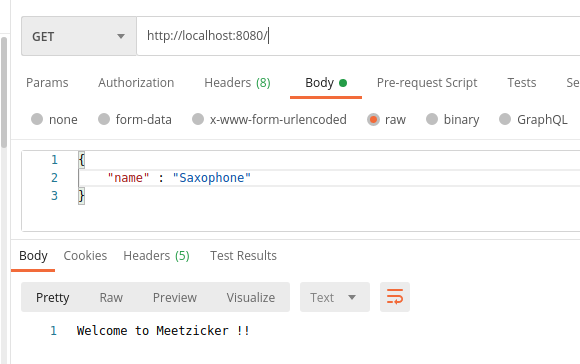The height and width of the screenshot is (364, 580).
Task: Switch to the response Cookies tab
Action: point(85,256)
